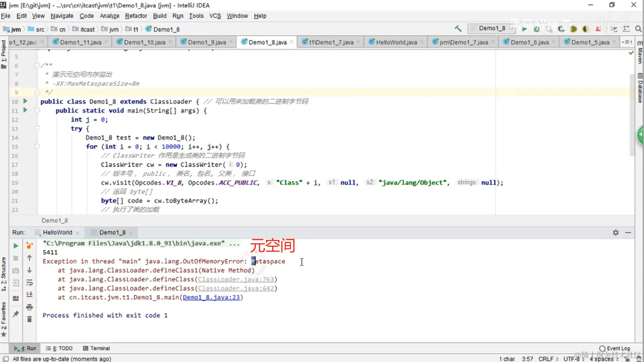Screen dimensions: 644x362
Task: Change the CRLF line separator
Action: click(x=548, y=359)
